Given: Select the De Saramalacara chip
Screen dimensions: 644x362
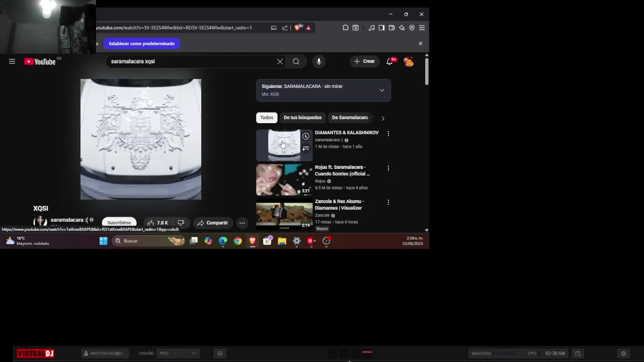Looking at the screenshot, I should pyautogui.click(x=351, y=118).
